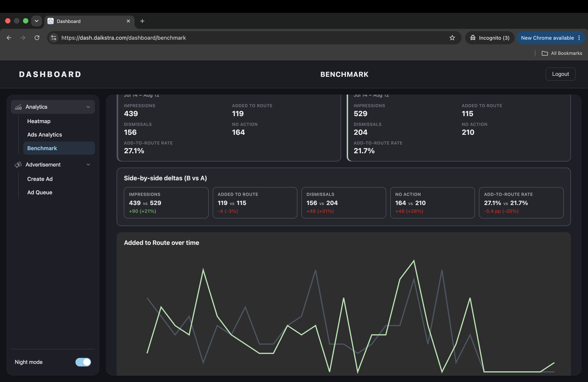Open the tab search dropdown arrow

(x=37, y=21)
